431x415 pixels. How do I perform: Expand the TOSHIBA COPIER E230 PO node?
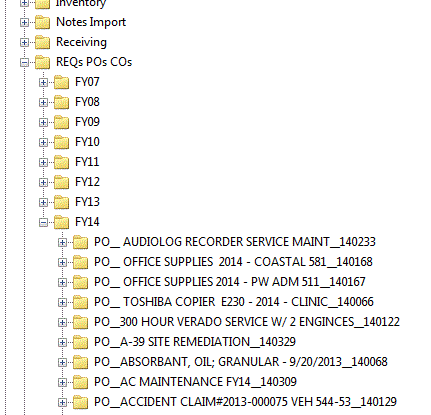(62, 302)
